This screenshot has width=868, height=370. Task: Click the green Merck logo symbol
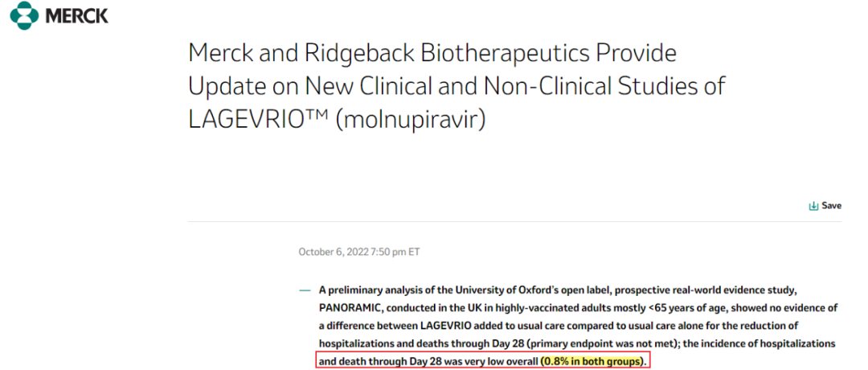pyautogui.click(x=23, y=14)
